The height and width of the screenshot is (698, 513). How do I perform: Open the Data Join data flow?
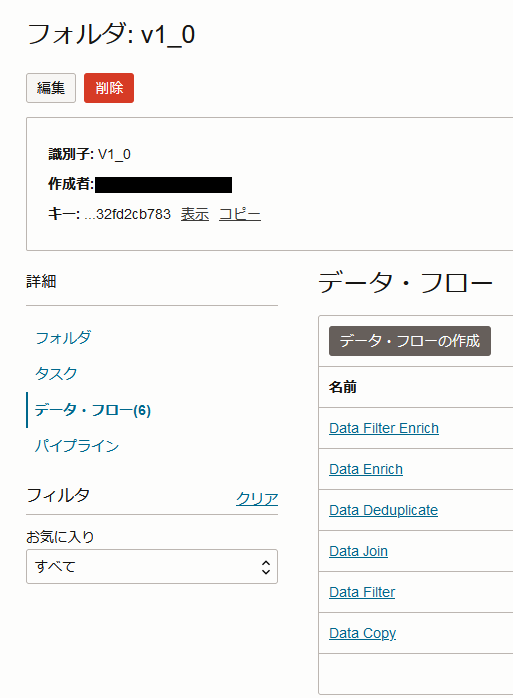(358, 551)
